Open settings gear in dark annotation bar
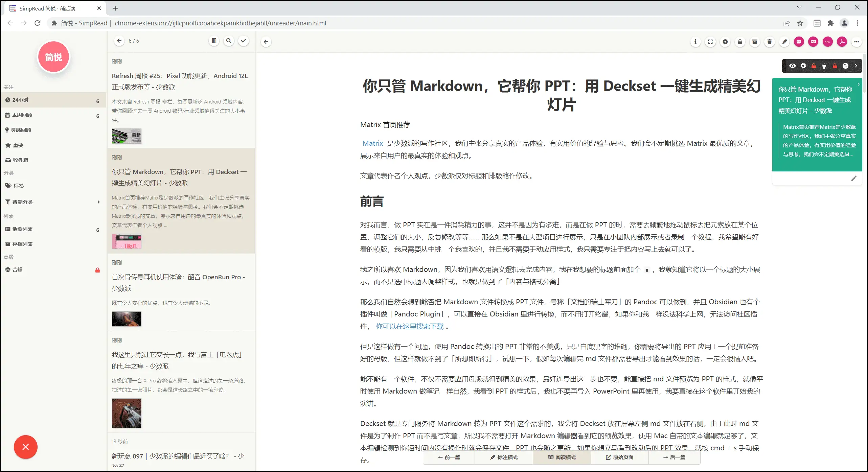The width and height of the screenshot is (868, 472). pyautogui.click(x=803, y=66)
